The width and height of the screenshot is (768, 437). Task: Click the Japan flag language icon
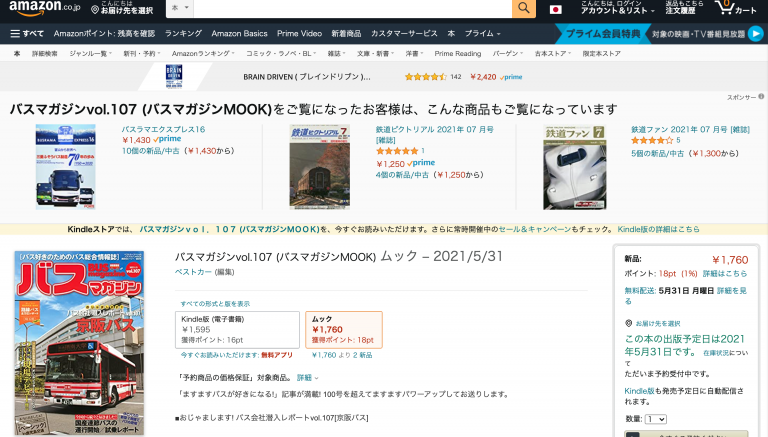555,9
